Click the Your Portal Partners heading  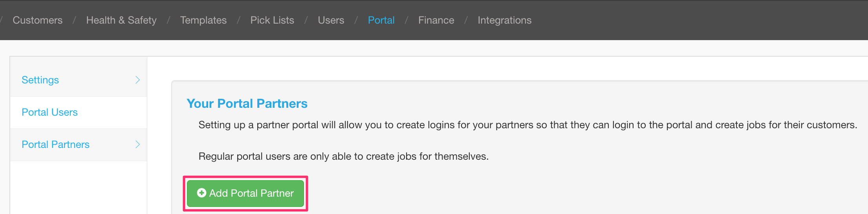(247, 103)
